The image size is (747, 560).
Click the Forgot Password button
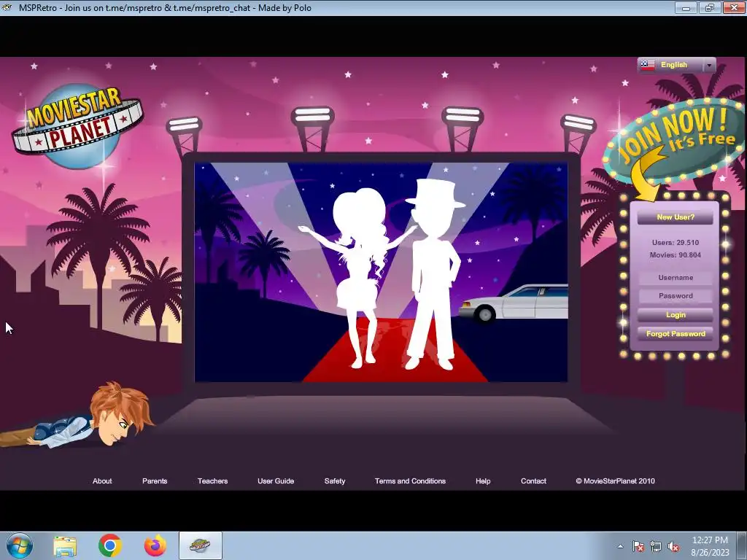(675, 334)
